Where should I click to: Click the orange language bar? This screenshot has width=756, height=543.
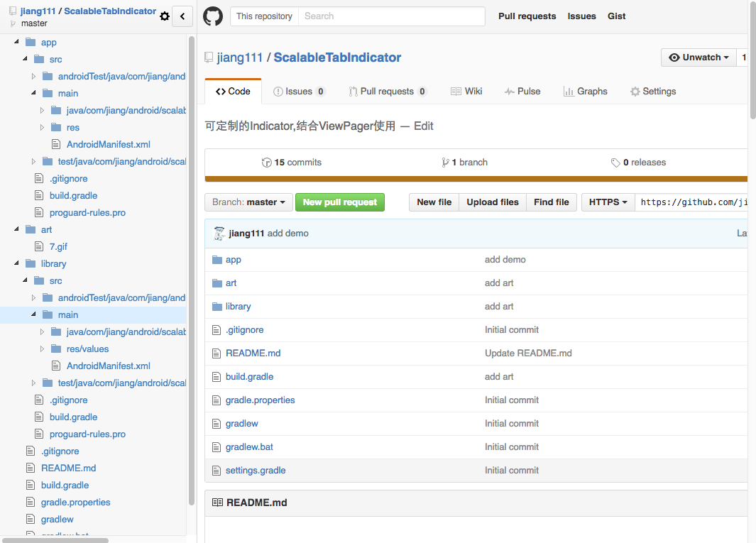[476, 179]
